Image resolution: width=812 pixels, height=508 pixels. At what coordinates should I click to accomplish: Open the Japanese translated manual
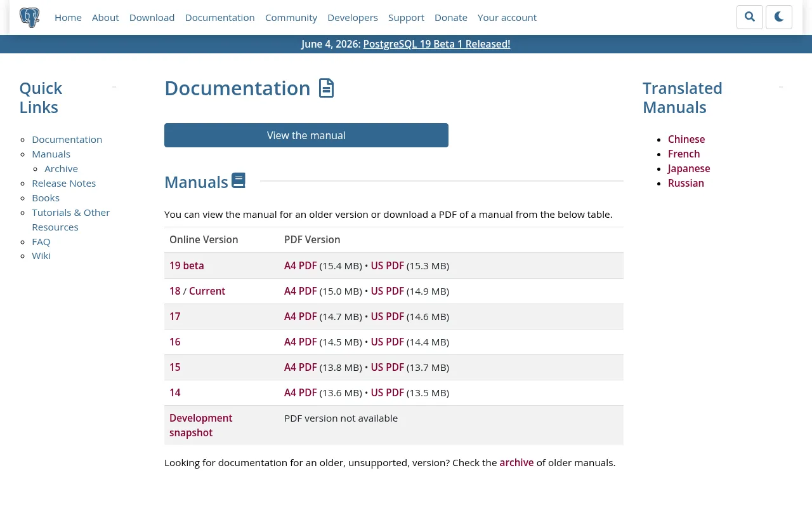(x=689, y=169)
